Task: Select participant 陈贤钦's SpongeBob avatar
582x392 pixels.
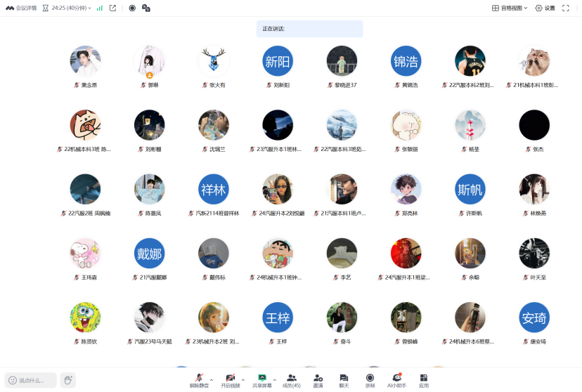Action: coord(85,318)
